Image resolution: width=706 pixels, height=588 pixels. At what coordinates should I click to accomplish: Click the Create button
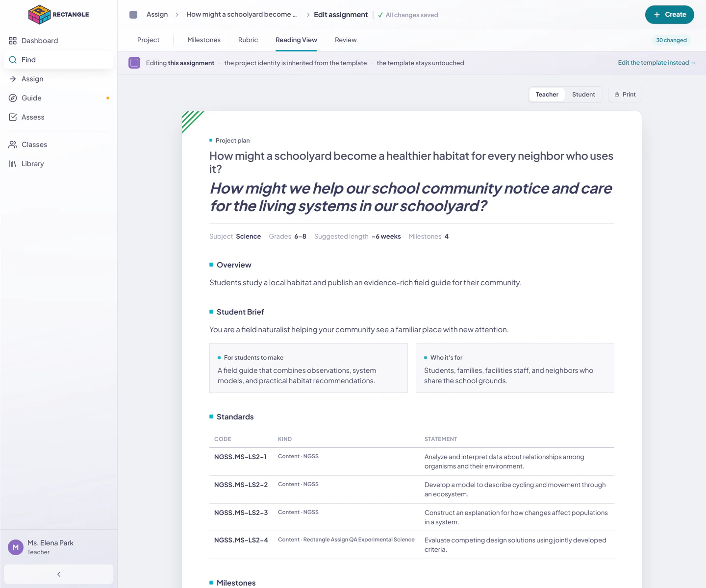670,15
